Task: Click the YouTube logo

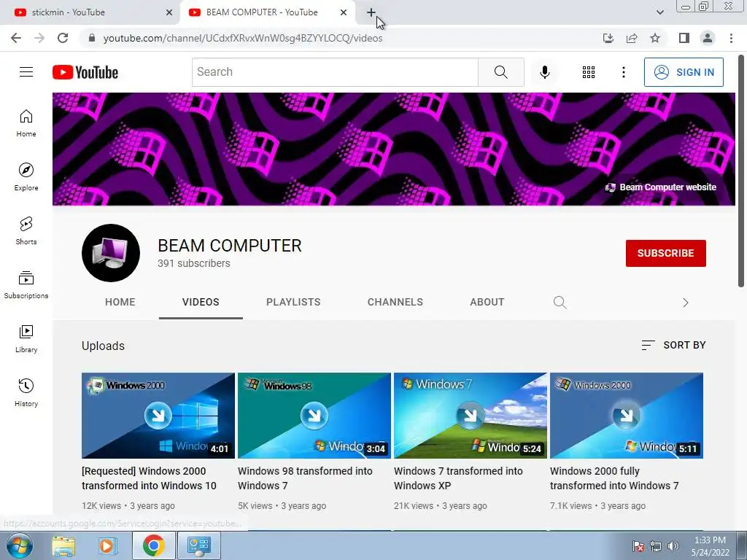Action: (x=85, y=72)
